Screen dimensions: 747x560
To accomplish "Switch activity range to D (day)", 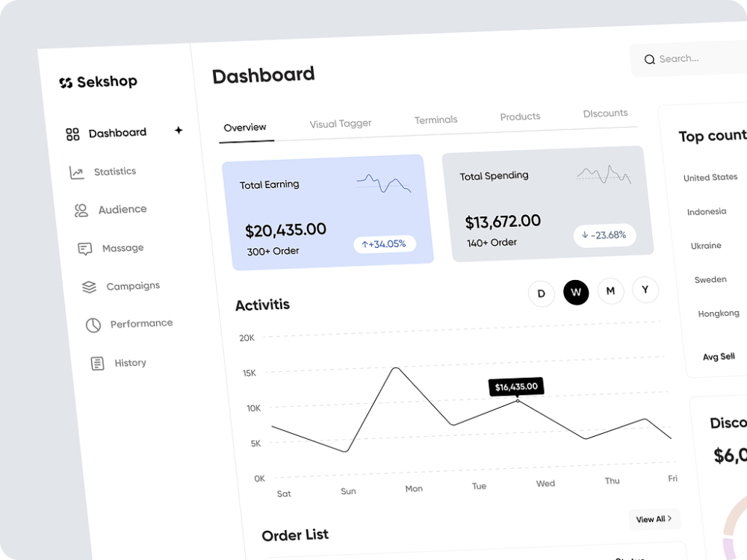I will pyautogui.click(x=541, y=293).
